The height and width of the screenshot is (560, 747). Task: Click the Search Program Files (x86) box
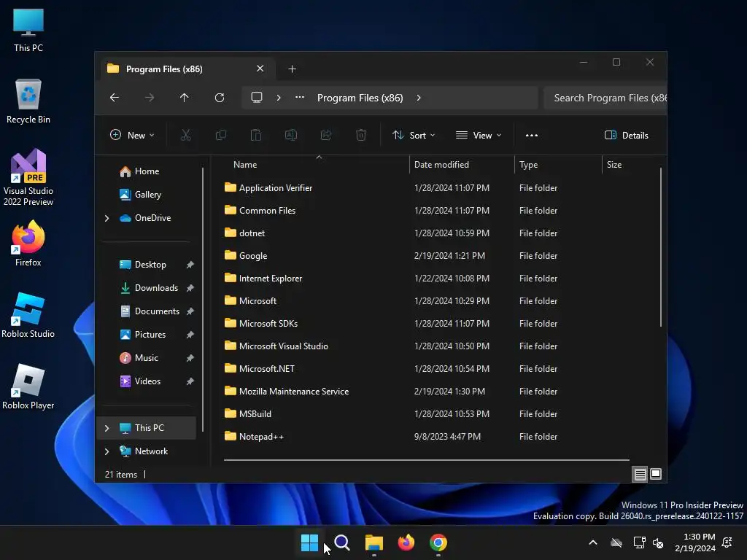click(x=605, y=98)
